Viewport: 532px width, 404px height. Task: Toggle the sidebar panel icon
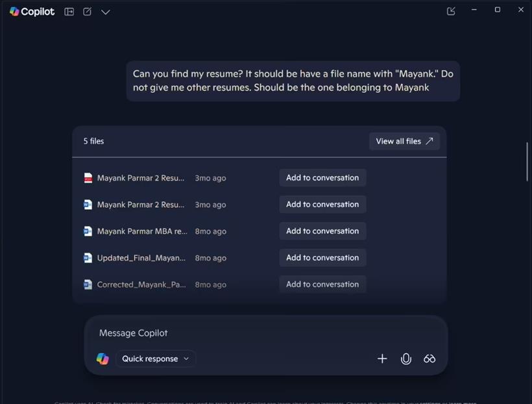[69, 12]
